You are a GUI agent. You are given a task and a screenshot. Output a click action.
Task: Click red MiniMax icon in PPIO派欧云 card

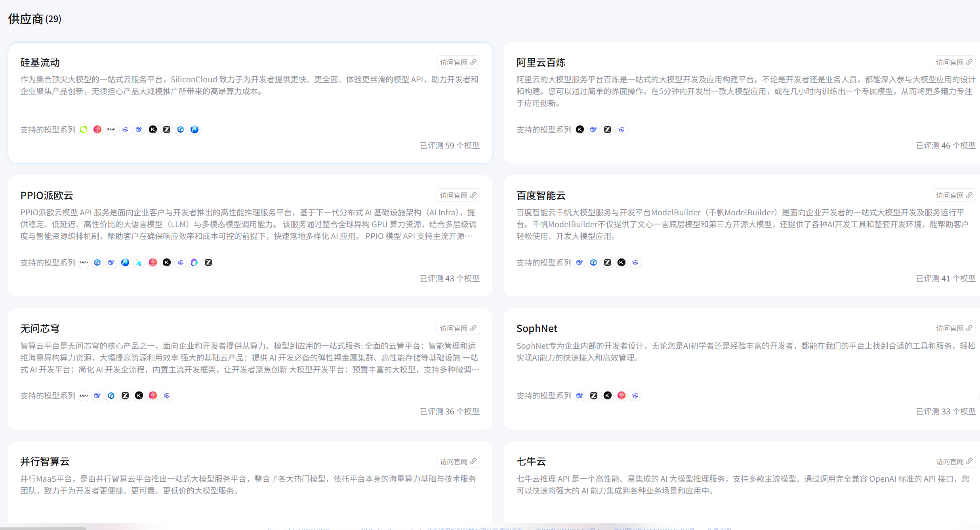tap(153, 262)
